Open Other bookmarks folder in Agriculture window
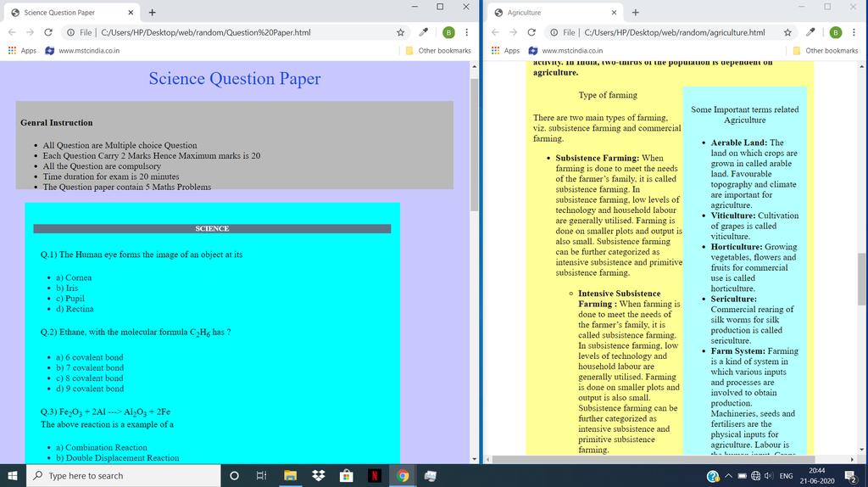The image size is (868, 487). (x=825, y=50)
